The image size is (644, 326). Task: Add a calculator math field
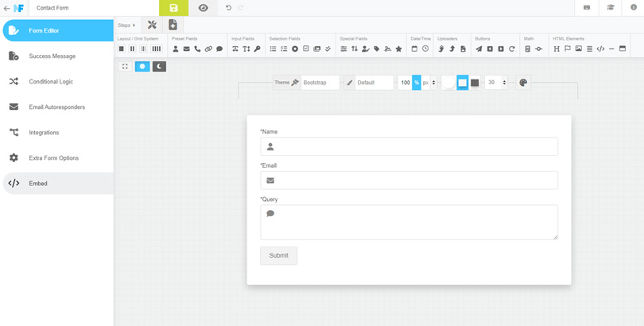(x=528, y=49)
